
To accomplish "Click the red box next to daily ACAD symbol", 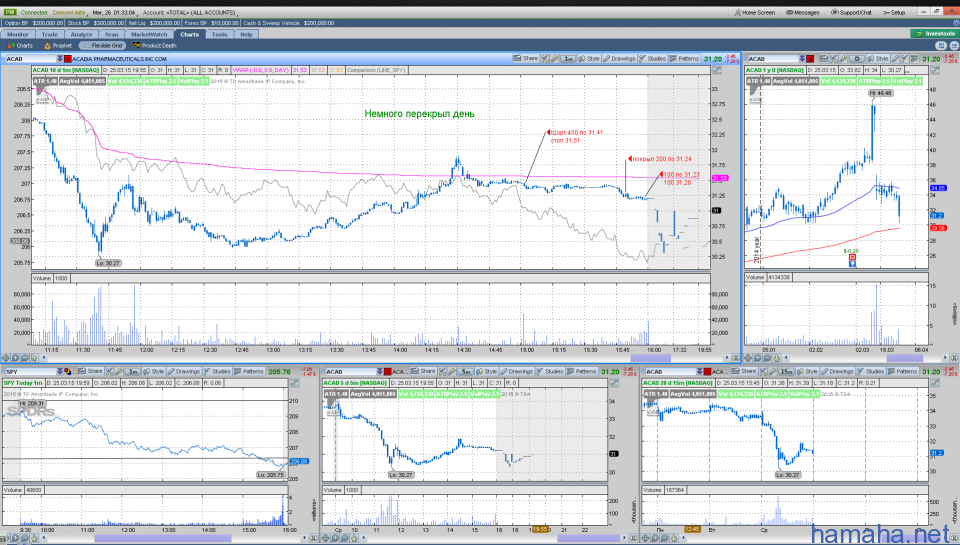I will coord(810,59).
